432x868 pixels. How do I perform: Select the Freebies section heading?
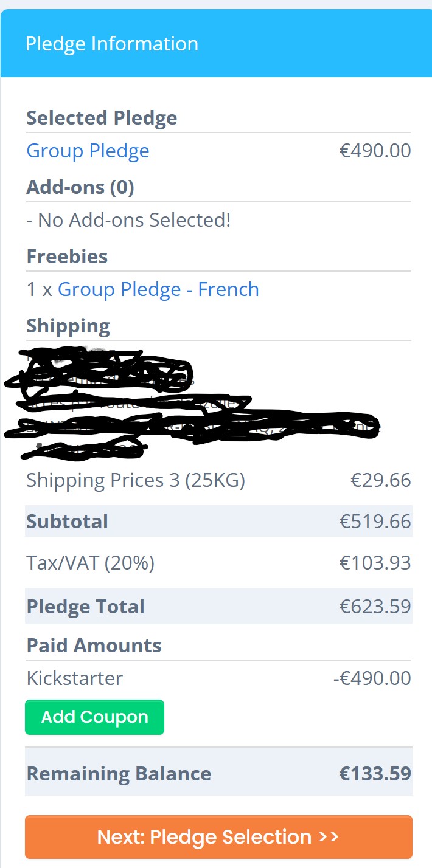pos(67,257)
